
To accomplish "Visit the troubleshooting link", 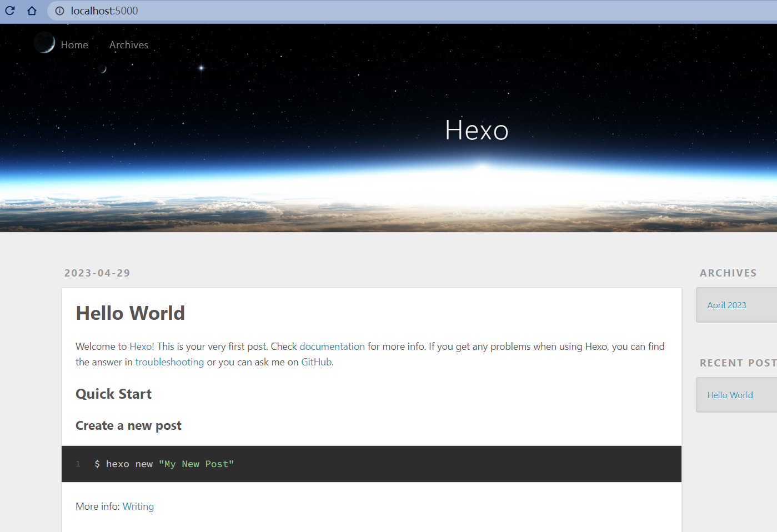I will (169, 362).
